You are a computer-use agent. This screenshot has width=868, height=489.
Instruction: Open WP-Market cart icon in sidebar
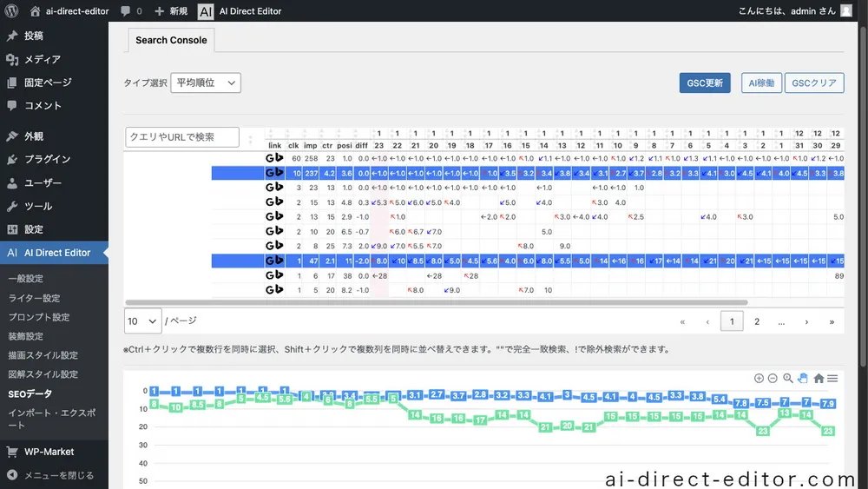[x=12, y=452]
